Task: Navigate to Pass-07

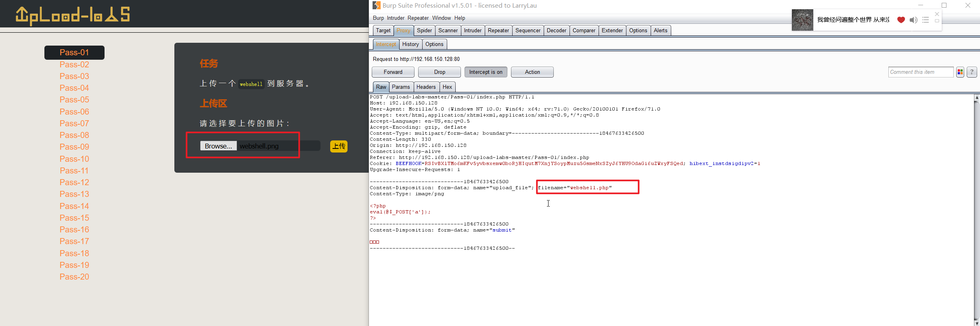Action: coord(74,123)
